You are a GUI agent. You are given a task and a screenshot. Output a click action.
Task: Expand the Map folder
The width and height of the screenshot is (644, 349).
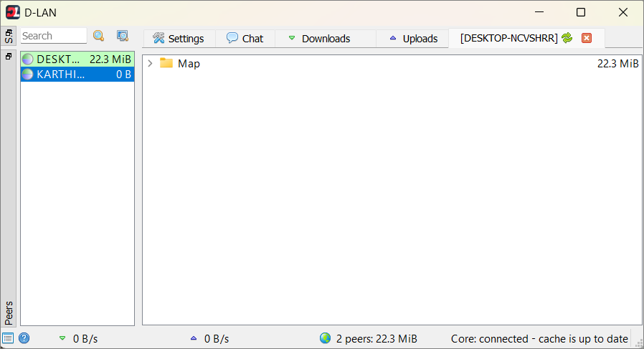click(151, 63)
